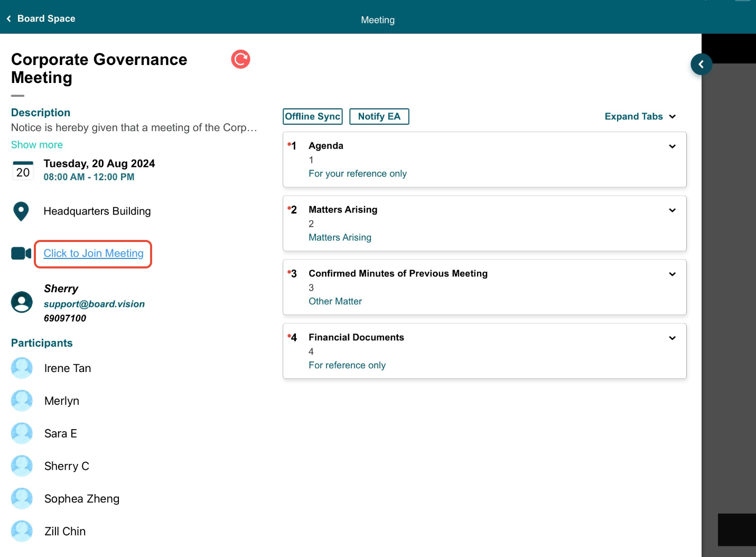Click the Participants section heading
Viewport: 756px width, 557px height.
(42, 343)
